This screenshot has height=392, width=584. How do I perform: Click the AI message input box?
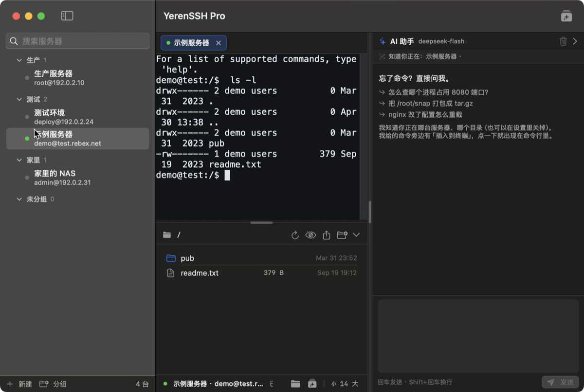pos(478,336)
